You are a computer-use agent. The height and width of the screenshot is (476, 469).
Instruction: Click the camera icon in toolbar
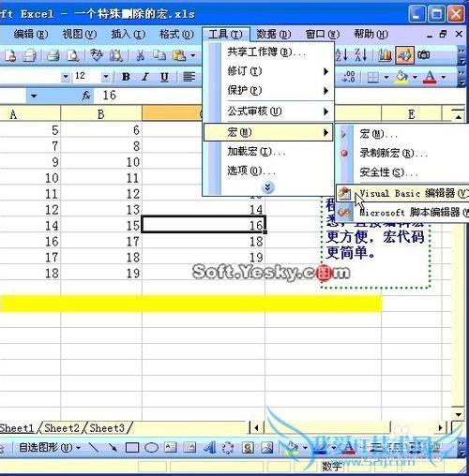(x=424, y=55)
